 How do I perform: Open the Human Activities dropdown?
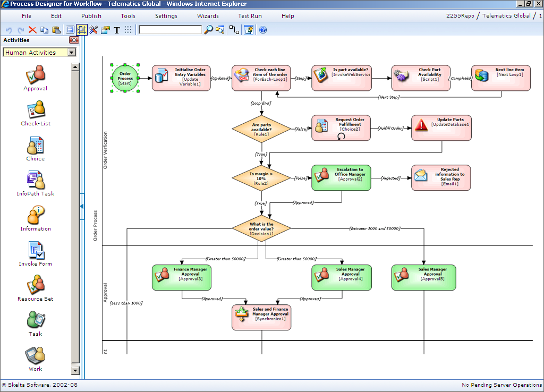72,53
